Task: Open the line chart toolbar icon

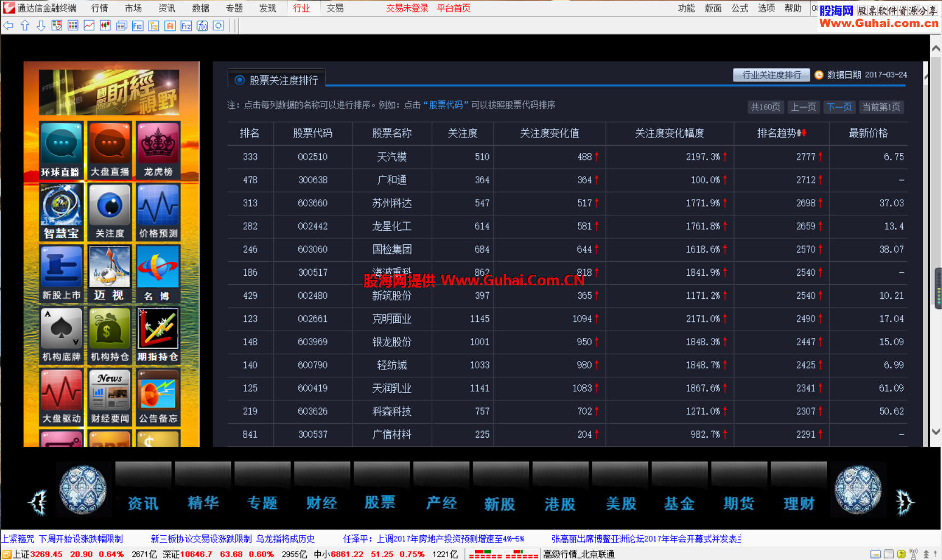Action: (89, 26)
